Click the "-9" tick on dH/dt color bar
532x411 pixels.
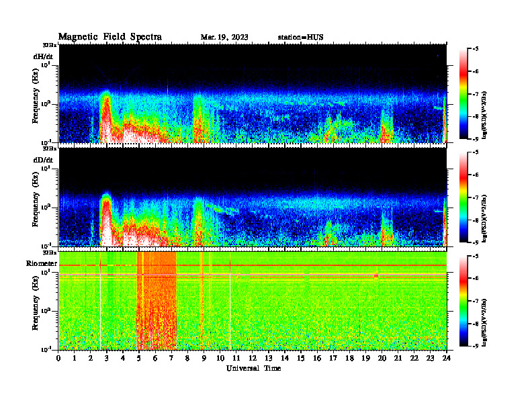pyautogui.click(x=476, y=139)
